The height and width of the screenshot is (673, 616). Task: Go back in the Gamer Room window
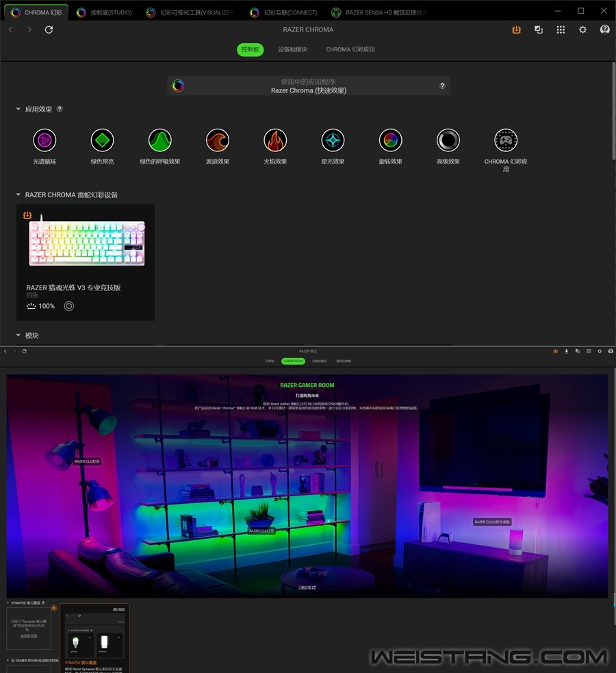5,351
